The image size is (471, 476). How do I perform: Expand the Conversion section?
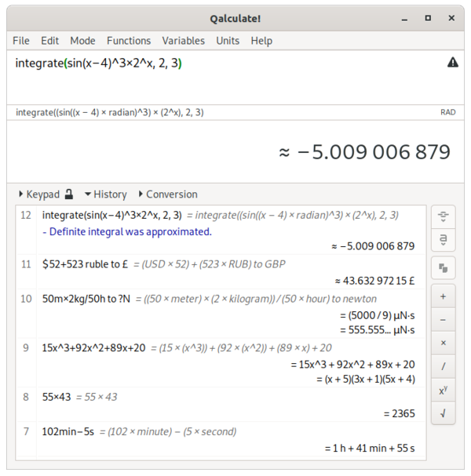click(x=168, y=194)
